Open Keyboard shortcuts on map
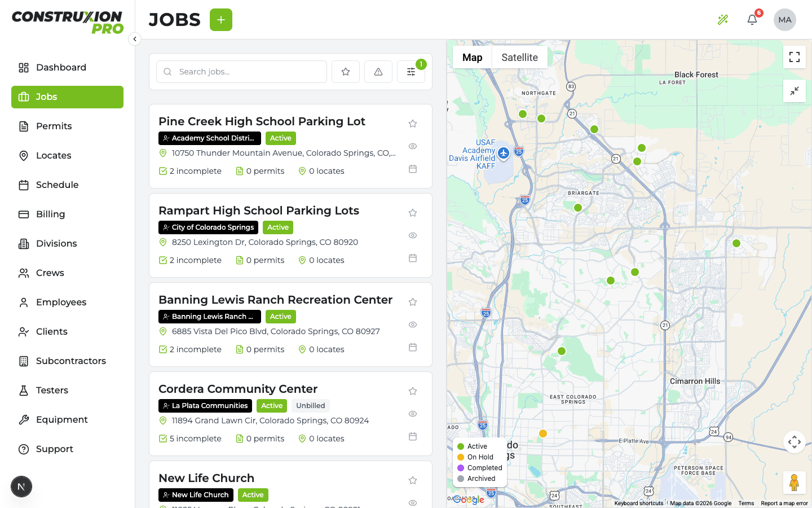The height and width of the screenshot is (508, 812). tap(639, 503)
